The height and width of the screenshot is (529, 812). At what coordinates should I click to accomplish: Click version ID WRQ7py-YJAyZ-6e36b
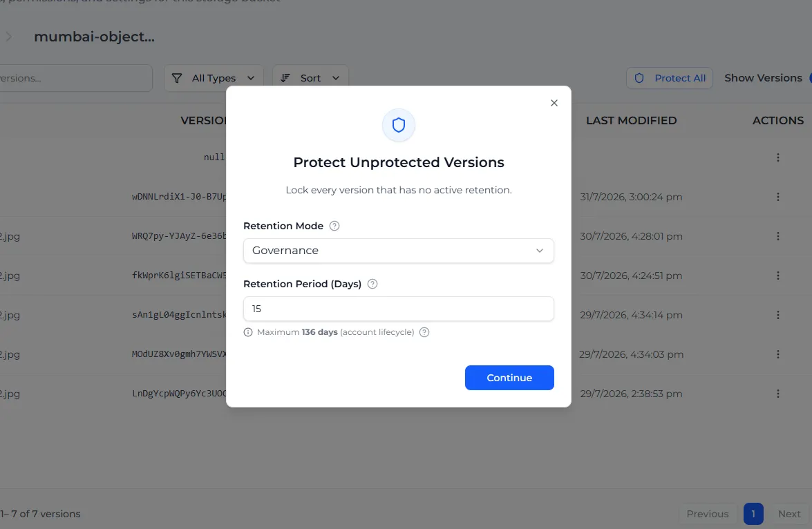179,236
